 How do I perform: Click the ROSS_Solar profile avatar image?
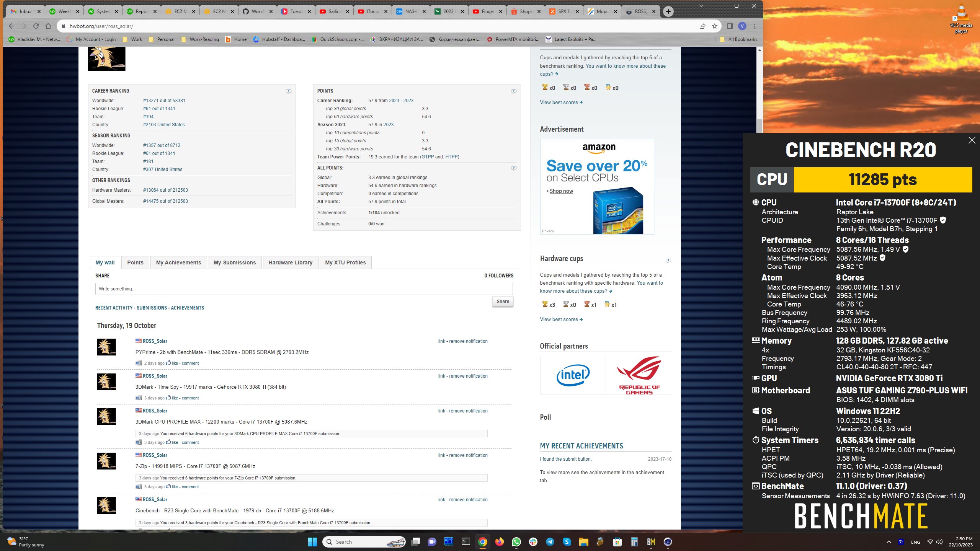click(107, 59)
